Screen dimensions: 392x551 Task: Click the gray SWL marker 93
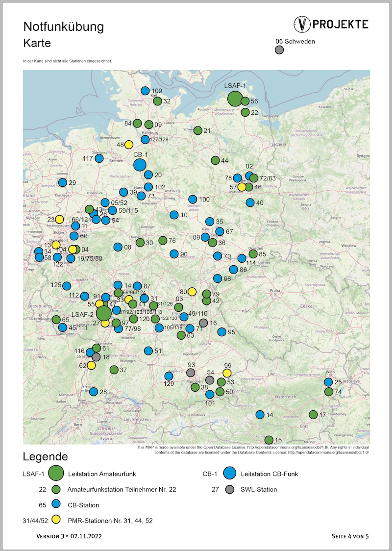point(191,373)
